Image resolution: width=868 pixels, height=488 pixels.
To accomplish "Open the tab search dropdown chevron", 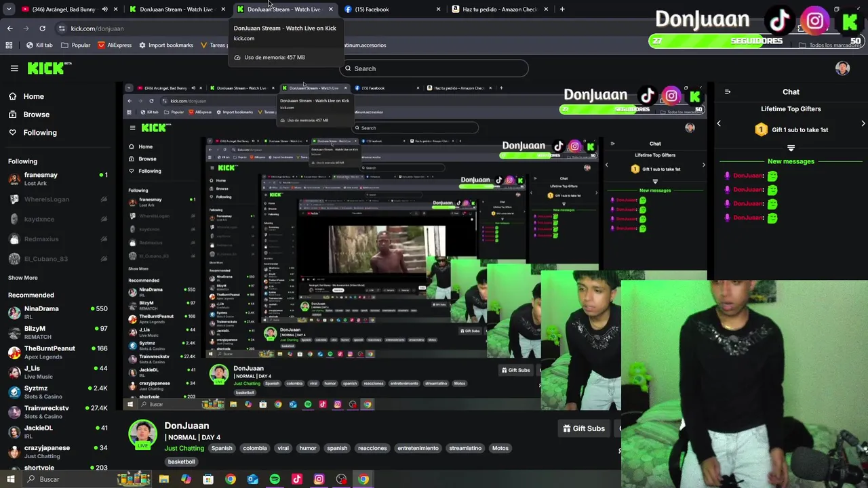I will 9,9.
